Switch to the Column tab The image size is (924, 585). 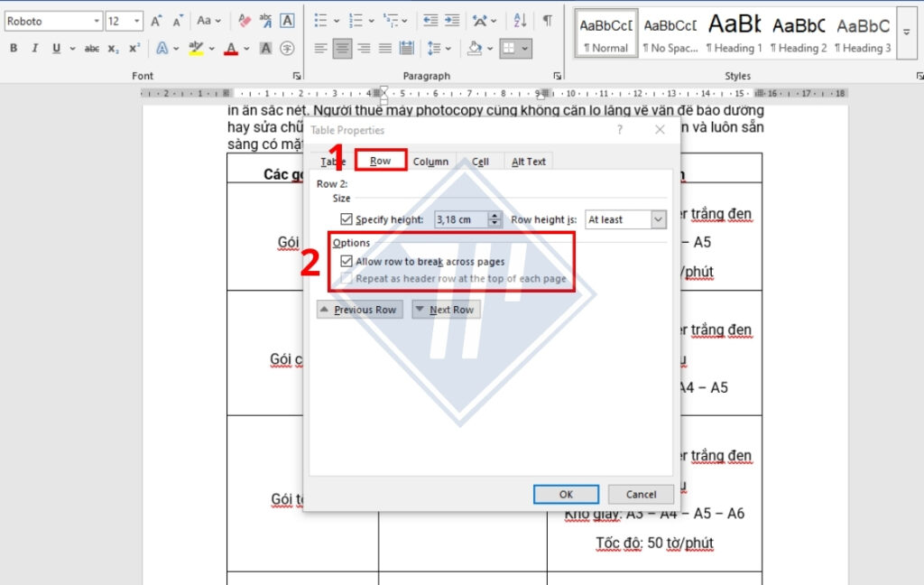(x=430, y=162)
